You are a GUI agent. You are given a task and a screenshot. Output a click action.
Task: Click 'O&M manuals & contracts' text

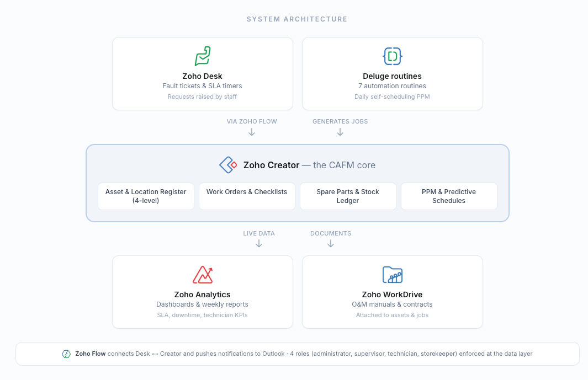coord(392,304)
